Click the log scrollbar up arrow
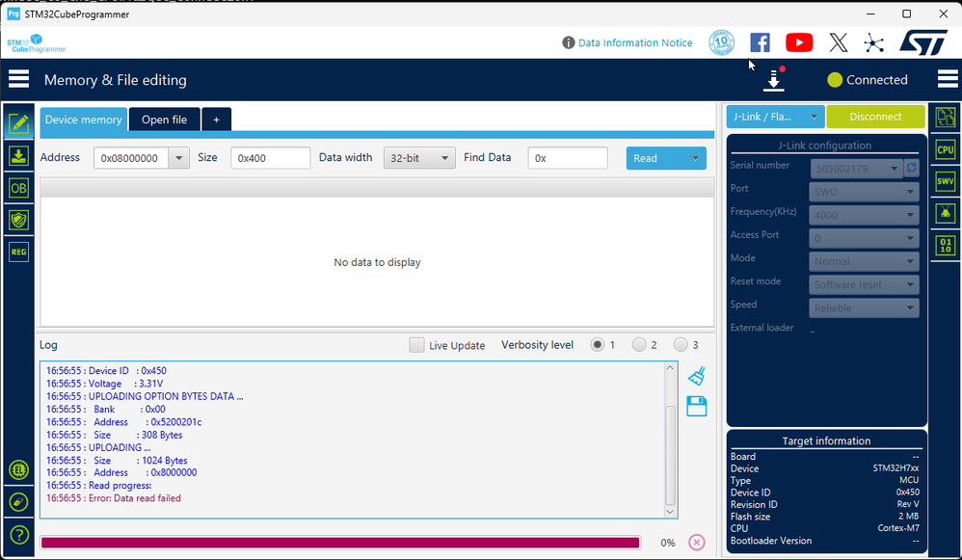This screenshot has width=962, height=560. [x=670, y=367]
